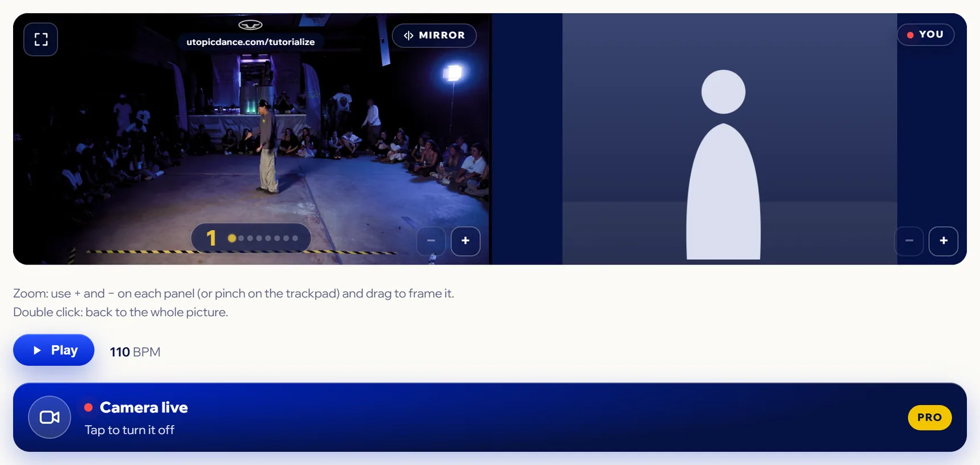
Task: Click the YOU recording indicator badge
Action: 925,35
